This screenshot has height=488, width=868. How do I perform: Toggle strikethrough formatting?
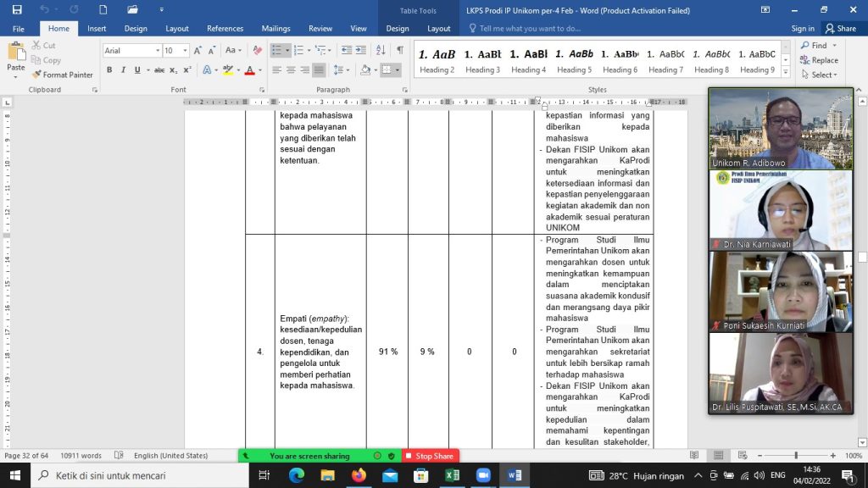click(x=159, y=69)
